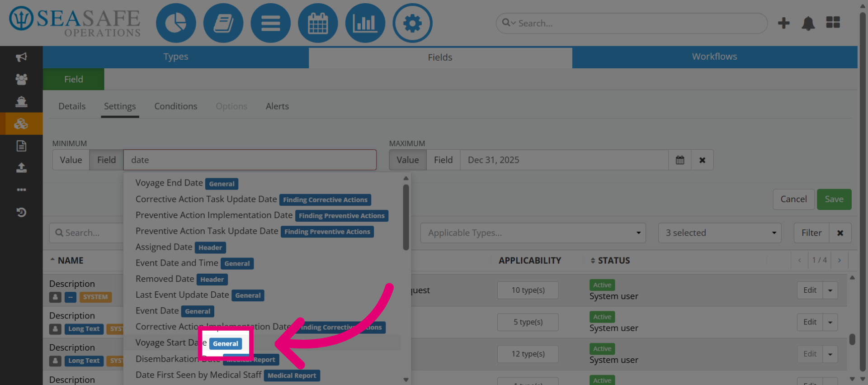Image resolution: width=868 pixels, height=385 pixels.
Task: Click Edit on the 10 type(s) row
Action: tap(810, 290)
